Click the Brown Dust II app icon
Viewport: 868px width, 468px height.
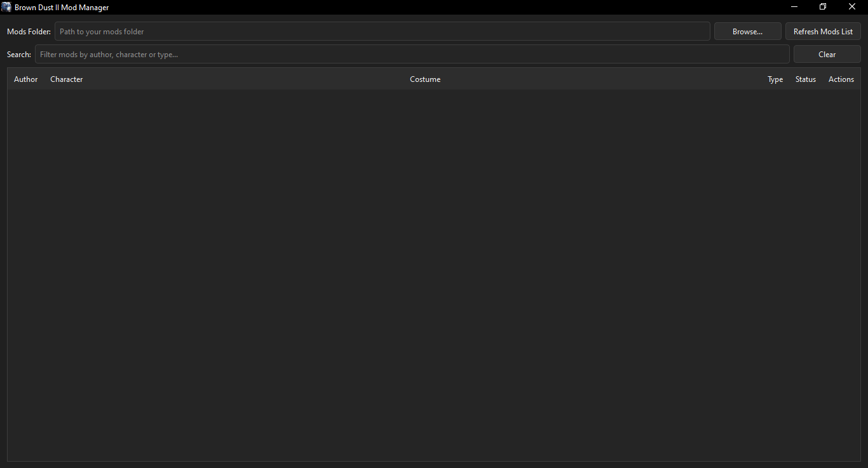click(x=6, y=7)
